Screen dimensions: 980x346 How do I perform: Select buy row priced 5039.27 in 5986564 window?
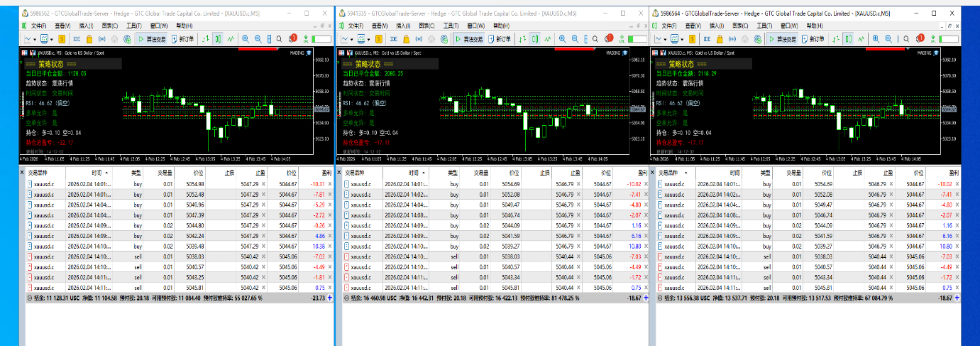coord(808,246)
